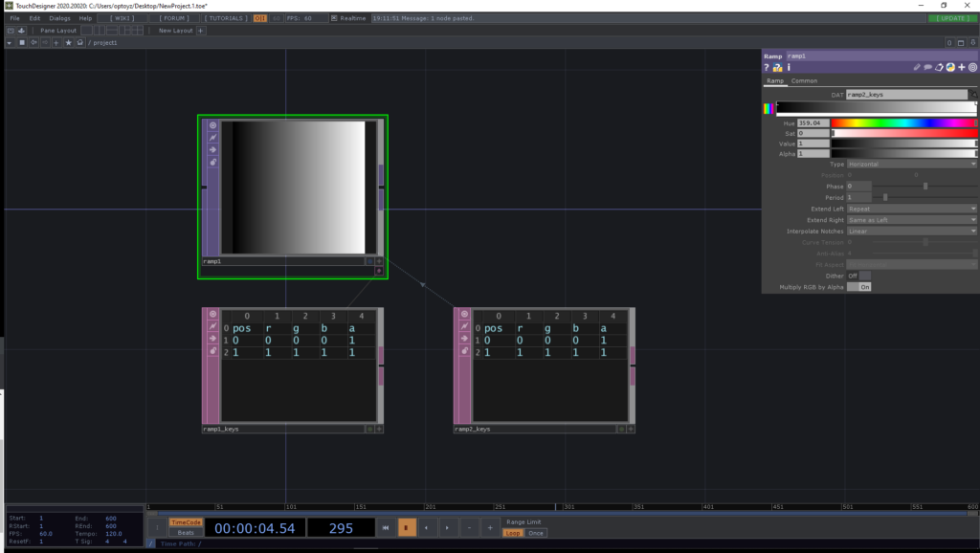Open the Interpolate Notches dropdown
980x553 pixels.
910,231
